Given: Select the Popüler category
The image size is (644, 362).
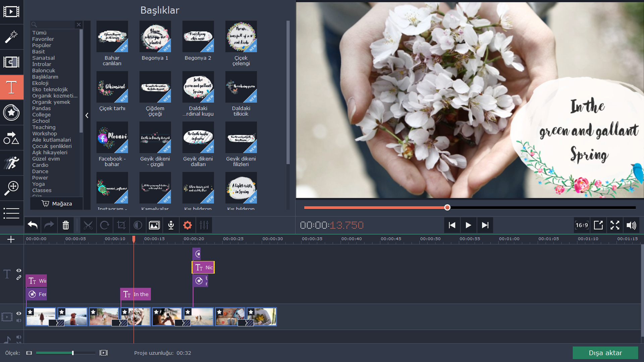Looking at the screenshot, I should click(x=42, y=45).
